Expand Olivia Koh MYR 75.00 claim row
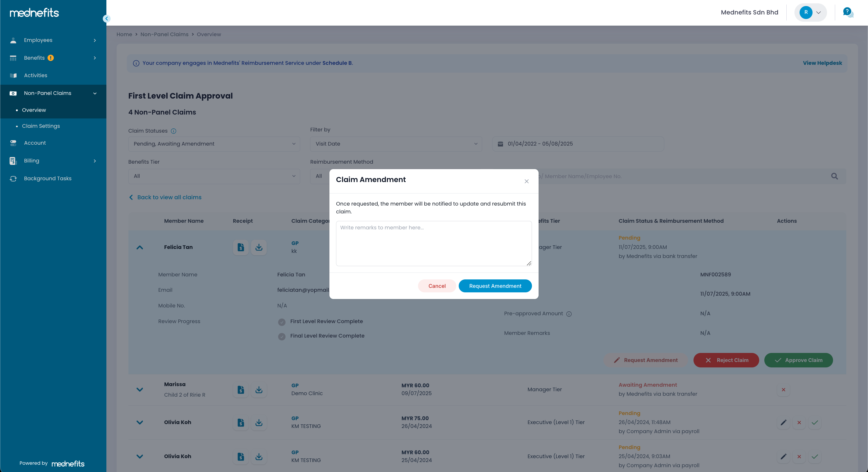Viewport: 868px width, 472px height. (x=140, y=423)
